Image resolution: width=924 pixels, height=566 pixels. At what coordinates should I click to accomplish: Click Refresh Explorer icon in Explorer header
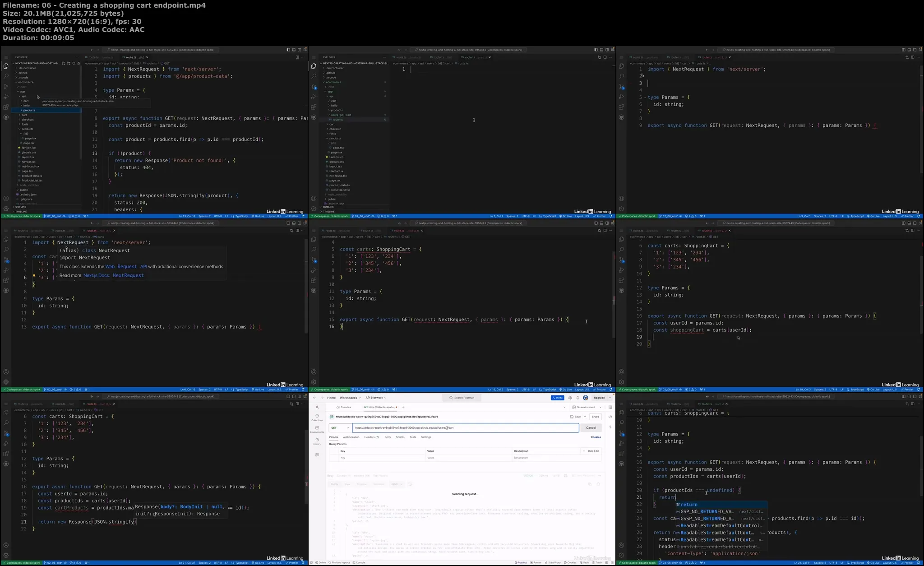click(x=74, y=63)
